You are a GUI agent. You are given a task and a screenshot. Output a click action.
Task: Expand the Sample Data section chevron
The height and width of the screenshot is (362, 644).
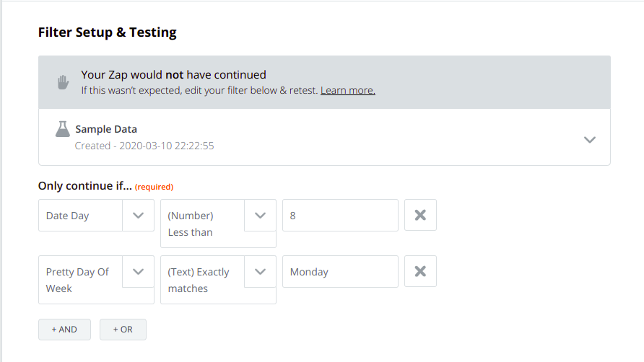(x=590, y=140)
